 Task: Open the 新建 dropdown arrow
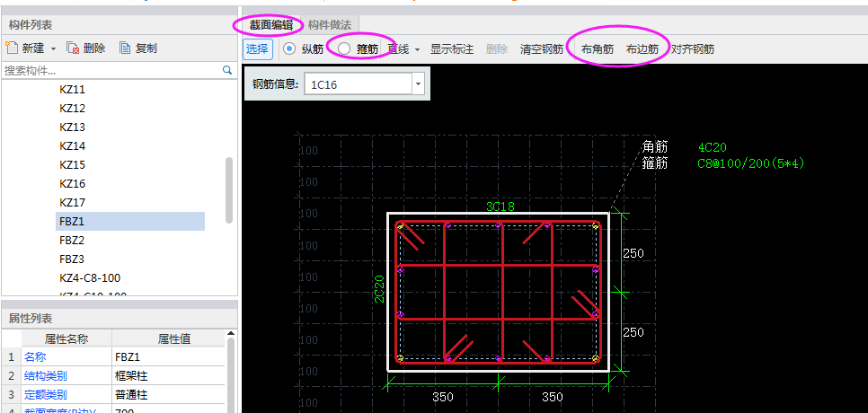tap(54, 48)
